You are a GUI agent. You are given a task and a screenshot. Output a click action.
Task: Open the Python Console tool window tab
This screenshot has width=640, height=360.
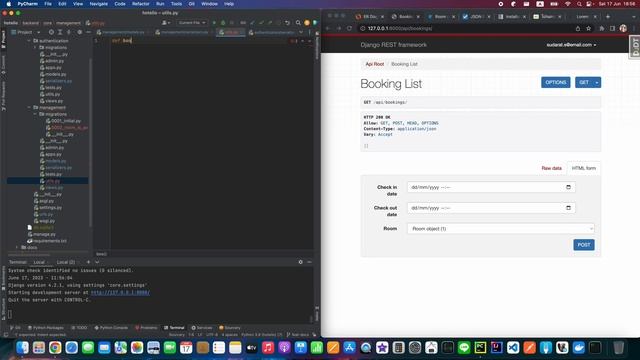[x=111, y=328]
